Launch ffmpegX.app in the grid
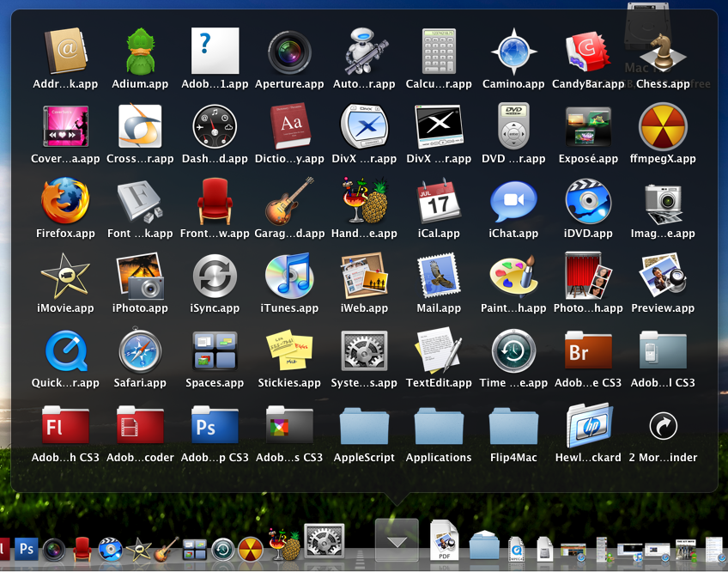The image size is (728, 572). click(663, 126)
